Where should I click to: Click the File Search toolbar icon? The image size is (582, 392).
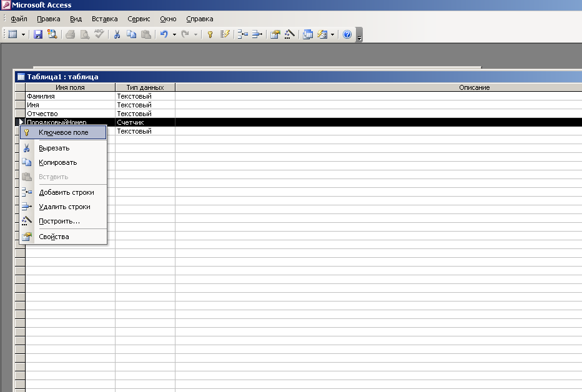coord(52,34)
